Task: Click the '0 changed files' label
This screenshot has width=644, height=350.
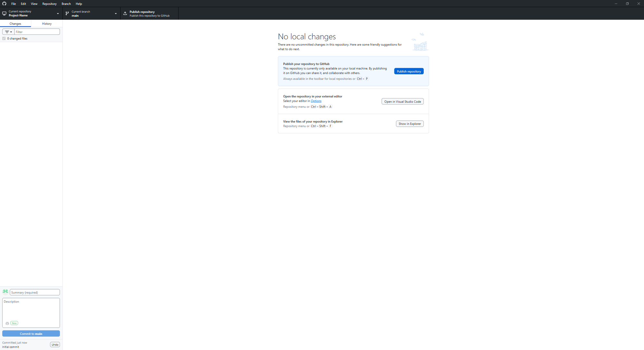Action: point(17,39)
